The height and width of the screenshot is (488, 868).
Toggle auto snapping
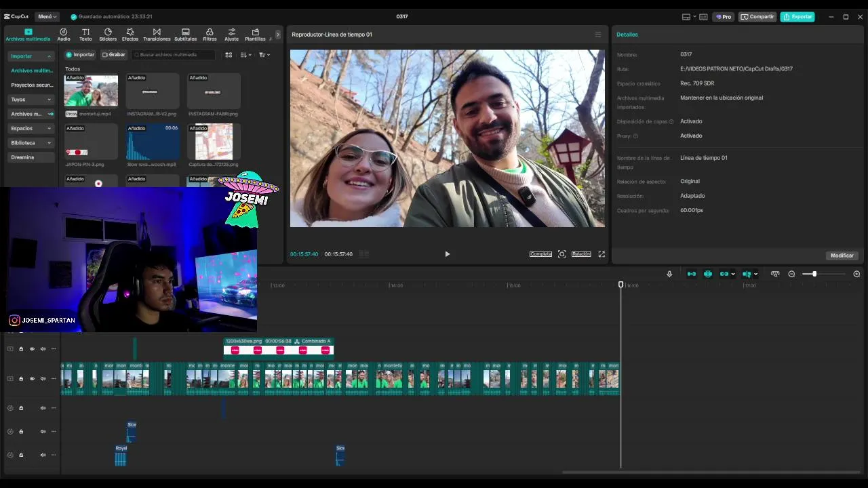tap(708, 274)
